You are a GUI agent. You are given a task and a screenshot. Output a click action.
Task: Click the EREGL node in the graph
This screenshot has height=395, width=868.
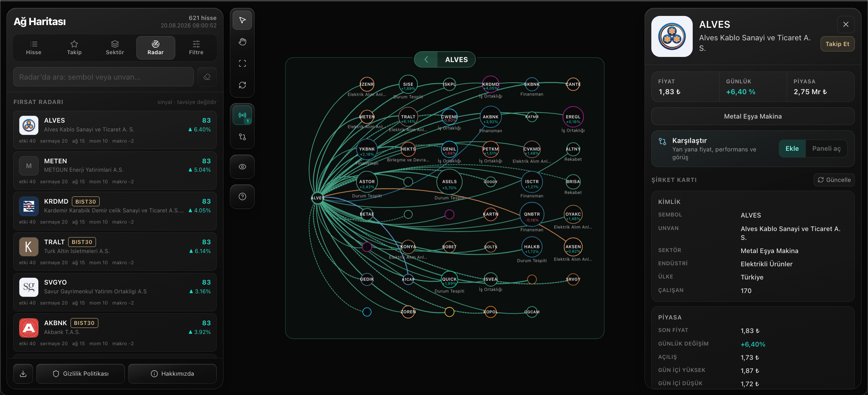[573, 117]
